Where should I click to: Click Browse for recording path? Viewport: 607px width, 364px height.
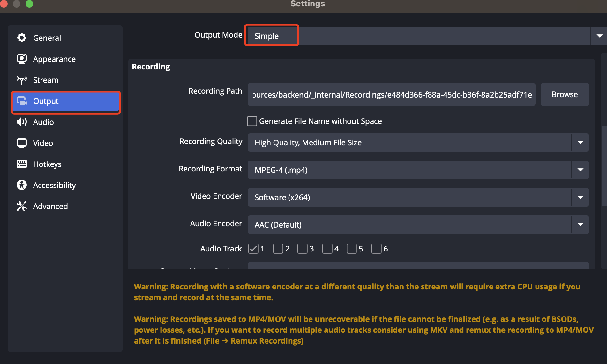[564, 95]
